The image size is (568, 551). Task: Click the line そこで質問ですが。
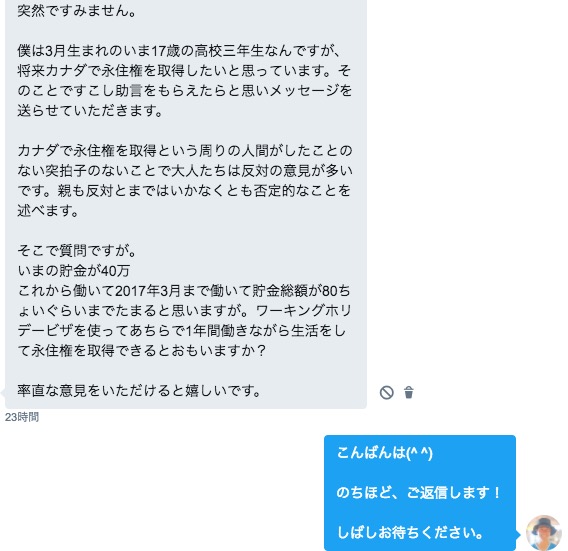coord(77,251)
